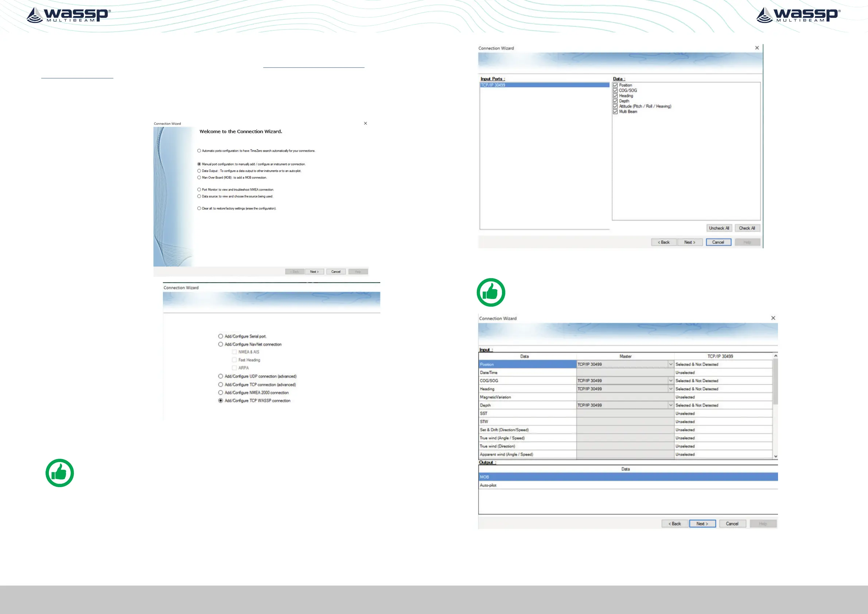Toggle the Heading data checkbox
The height and width of the screenshot is (614, 868).
(615, 96)
